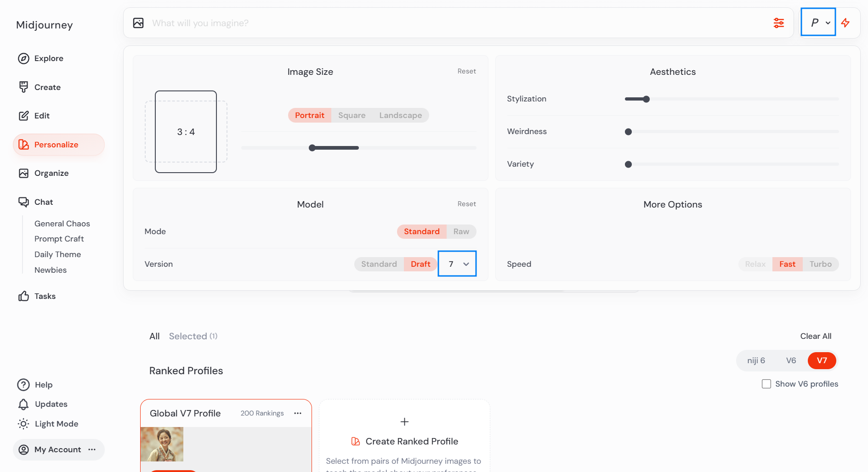The image size is (868, 472).
Task: Reset Image Size settings
Action: [466, 71]
